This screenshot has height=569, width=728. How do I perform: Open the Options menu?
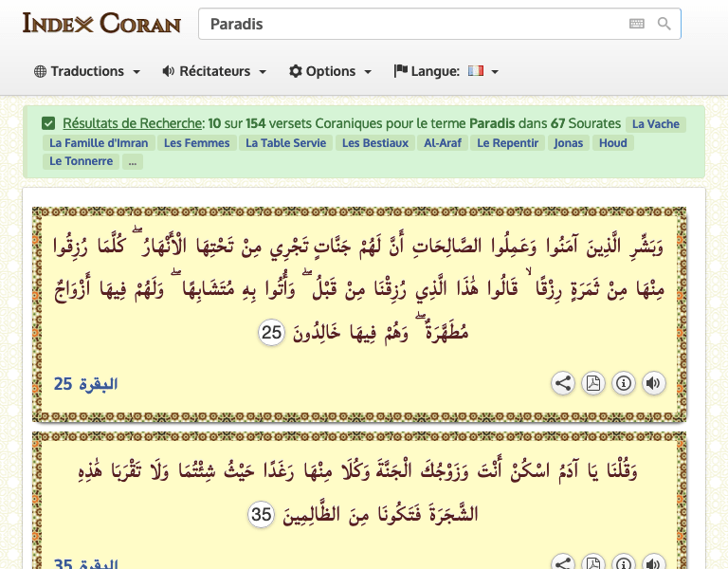330,71
